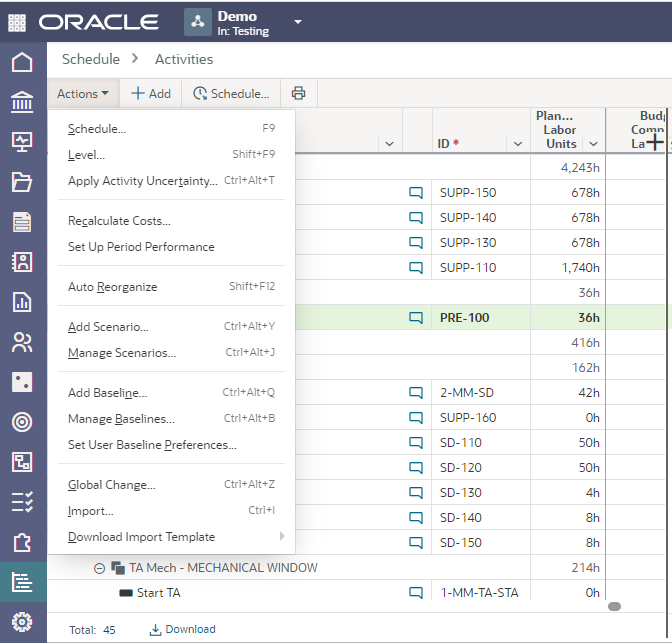The image size is (672, 643).
Task: Click the discussion icon on PRE-100 row
Action: pos(416,318)
